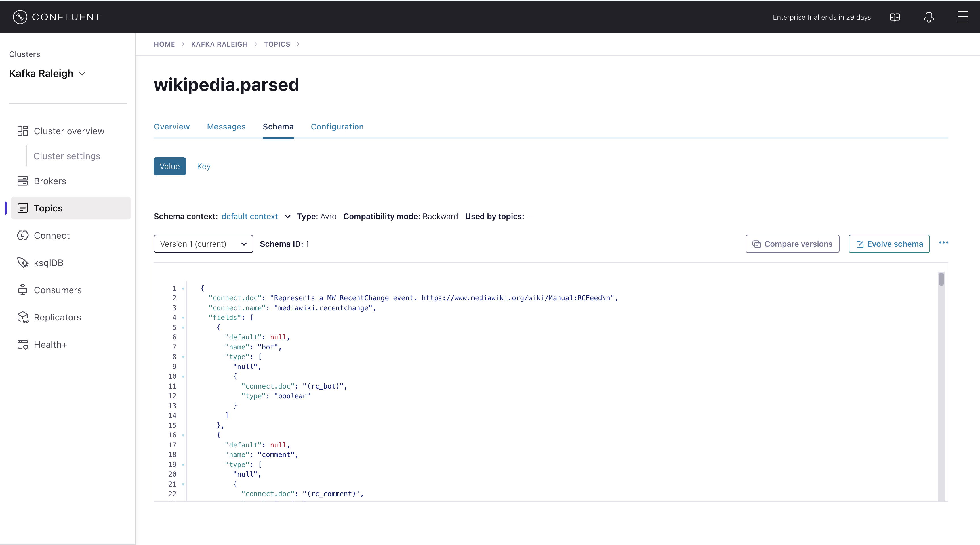The image size is (980, 545).
Task: Click the schema editor scrollbar thumb
Action: pos(941,279)
